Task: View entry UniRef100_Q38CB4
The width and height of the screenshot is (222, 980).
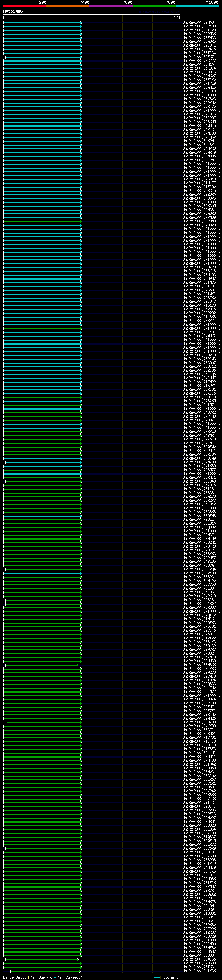Action: point(199,493)
